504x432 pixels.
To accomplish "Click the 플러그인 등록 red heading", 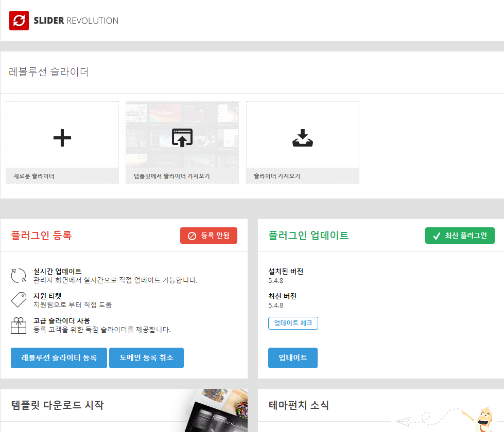I will click(x=41, y=236).
